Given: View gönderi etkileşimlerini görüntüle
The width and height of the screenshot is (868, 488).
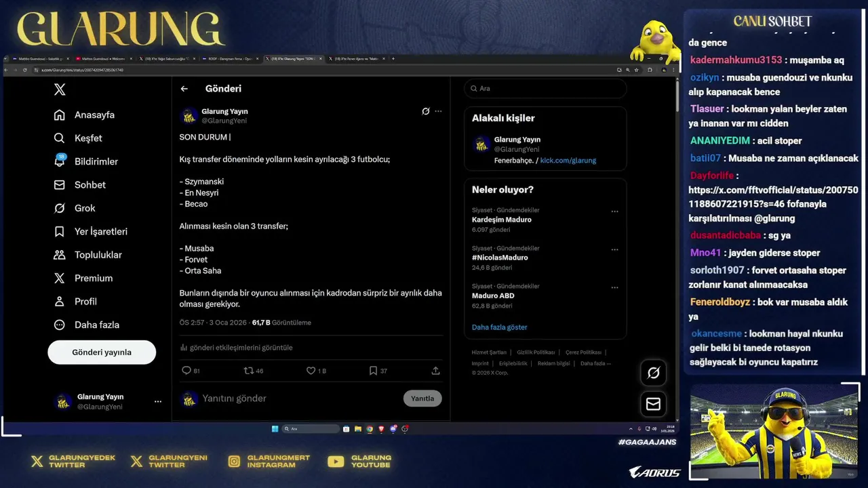Looking at the screenshot, I should click(x=237, y=348).
